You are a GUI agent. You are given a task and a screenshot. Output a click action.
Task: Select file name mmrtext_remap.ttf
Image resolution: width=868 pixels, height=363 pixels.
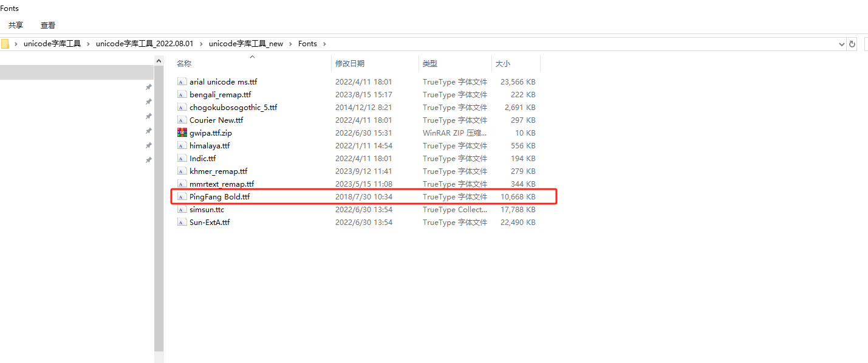click(222, 184)
